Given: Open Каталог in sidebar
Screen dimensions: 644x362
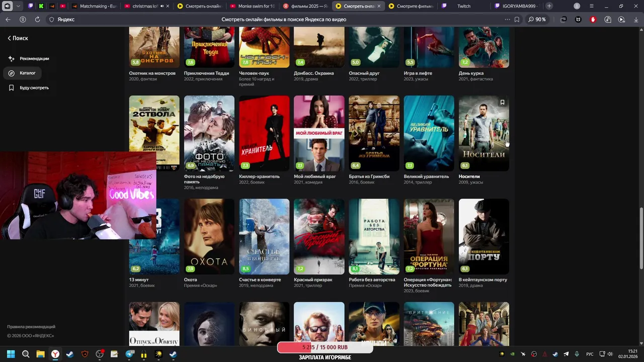Looking at the screenshot, I should pos(23,73).
